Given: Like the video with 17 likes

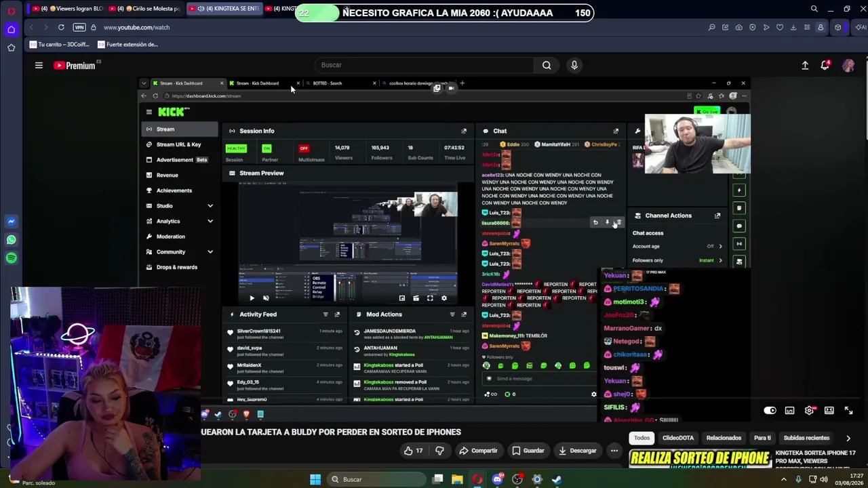Looking at the screenshot, I should tap(414, 451).
